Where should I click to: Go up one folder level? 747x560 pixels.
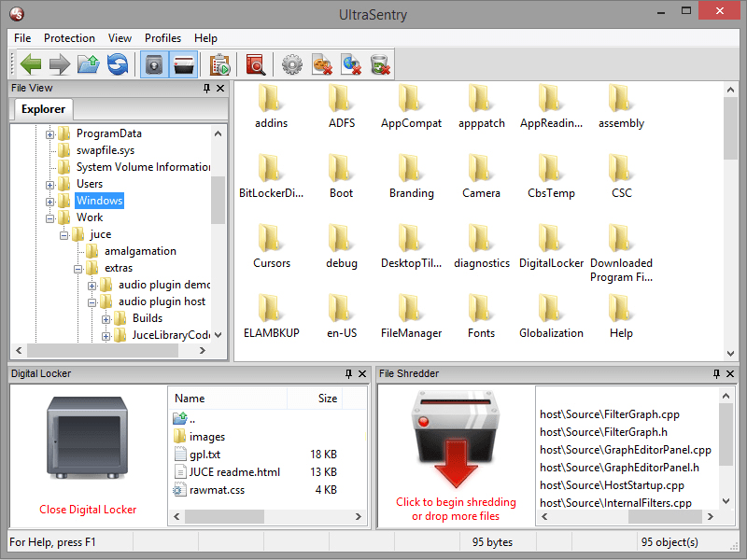coord(89,64)
